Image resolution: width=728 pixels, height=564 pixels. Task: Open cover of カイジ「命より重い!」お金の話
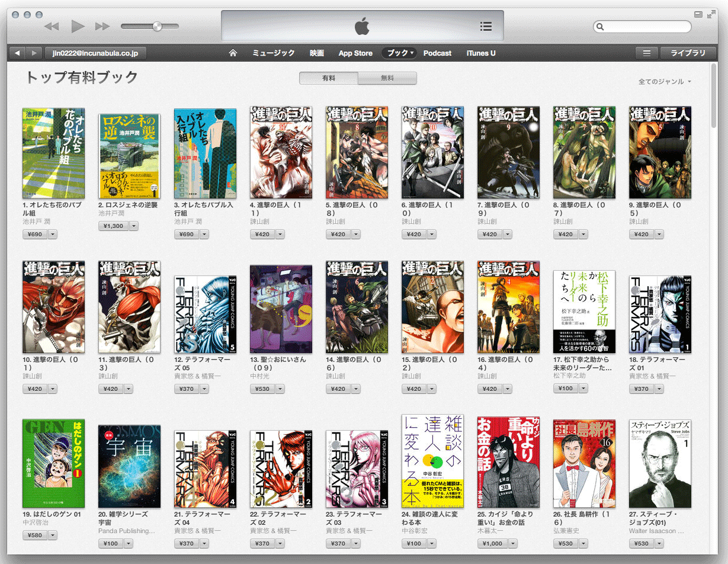click(x=508, y=462)
